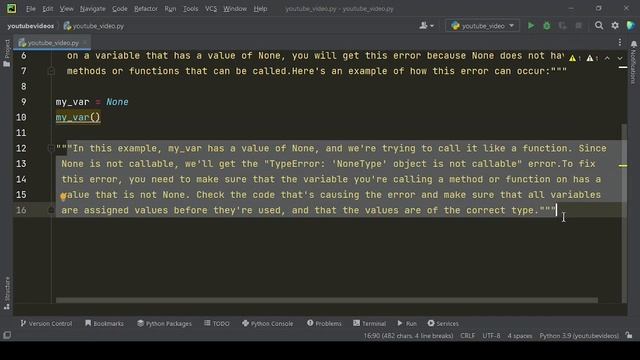Open the View menu
The image size is (640, 360).
[x=66, y=9]
